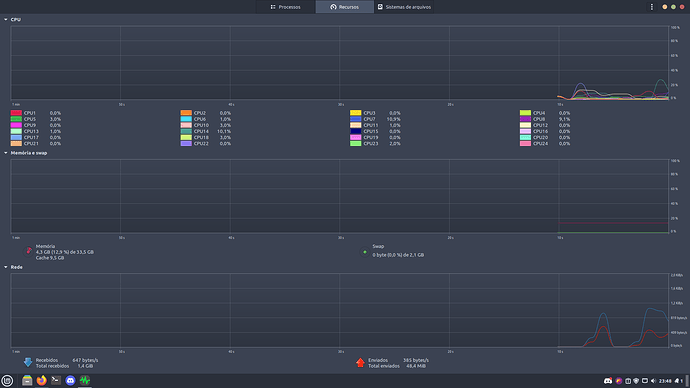Click the update manager tray icon
The width and height of the screenshot is (690, 388).
pyautogui.click(x=628, y=381)
